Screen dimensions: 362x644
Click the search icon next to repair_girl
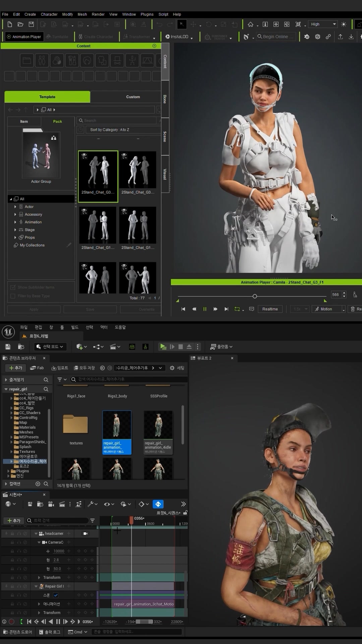(46, 389)
